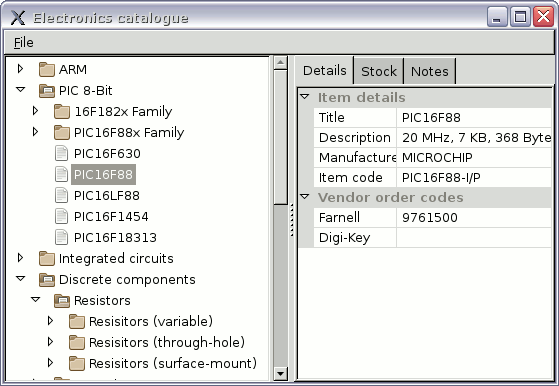The image size is (559, 386).
Task: Click the Resistors open folder icon
Action: pos(62,300)
